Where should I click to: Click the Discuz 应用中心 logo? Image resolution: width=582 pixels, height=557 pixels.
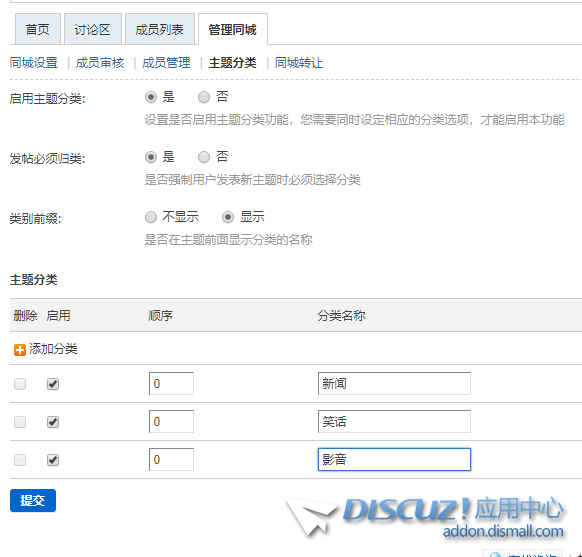pos(425,517)
